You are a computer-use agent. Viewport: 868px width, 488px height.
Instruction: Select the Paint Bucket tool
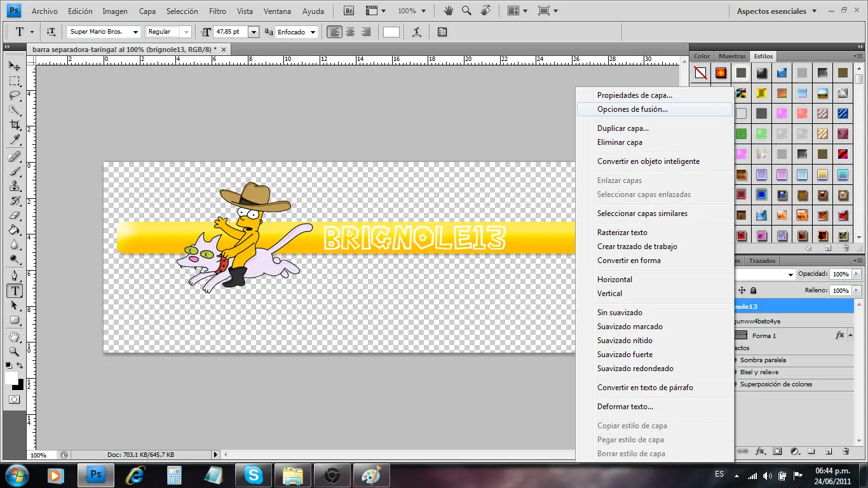14,230
